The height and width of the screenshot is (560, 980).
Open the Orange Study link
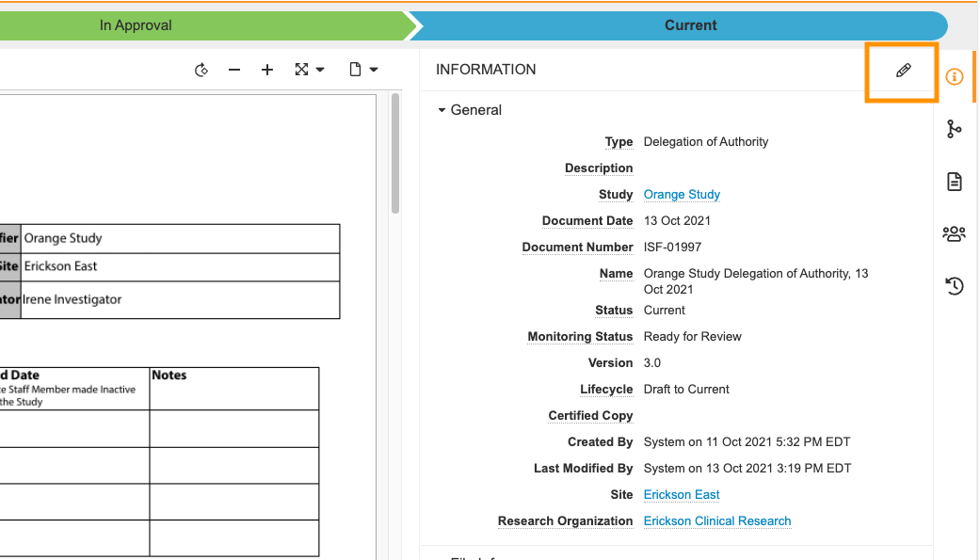682,195
